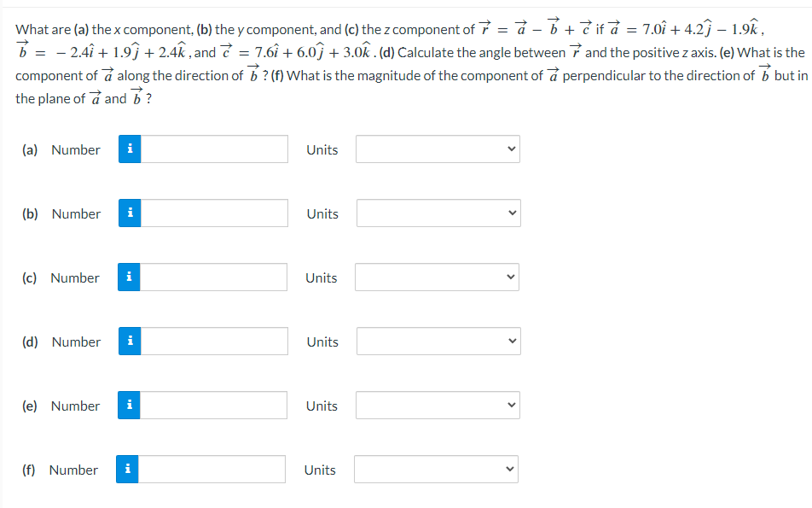Open the Units dropdown for part (c)

tap(437, 277)
